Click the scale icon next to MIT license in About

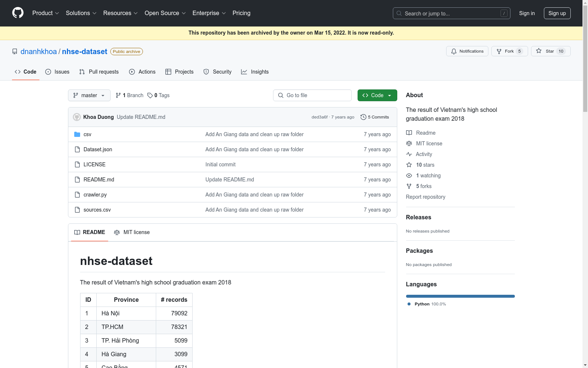click(409, 144)
